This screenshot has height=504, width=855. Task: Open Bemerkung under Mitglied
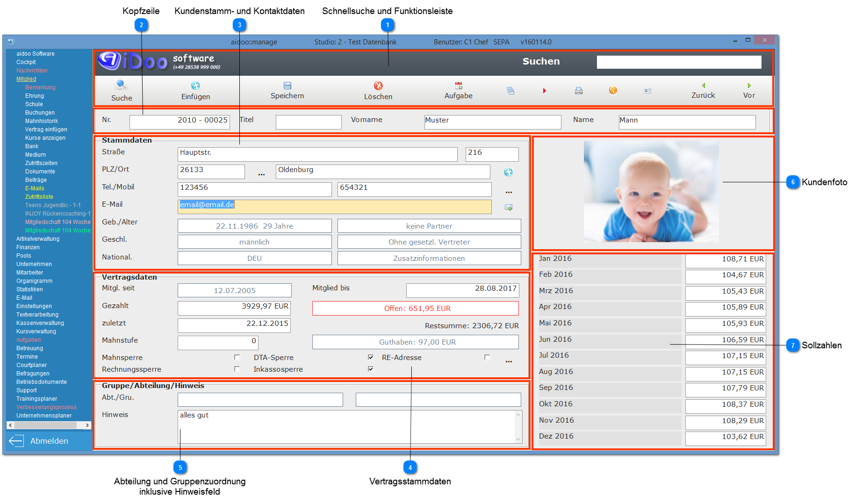tap(40, 87)
